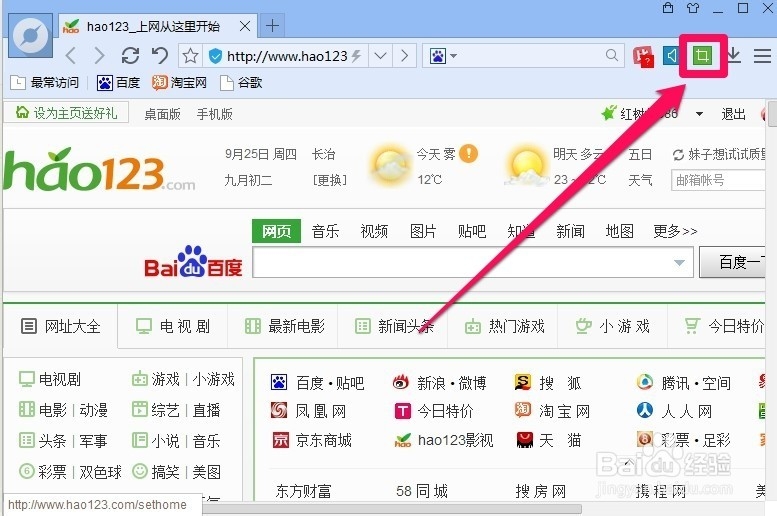Select the 贴吧 search tab
The width and height of the screenshot is (777, 516).
(472, 231)
